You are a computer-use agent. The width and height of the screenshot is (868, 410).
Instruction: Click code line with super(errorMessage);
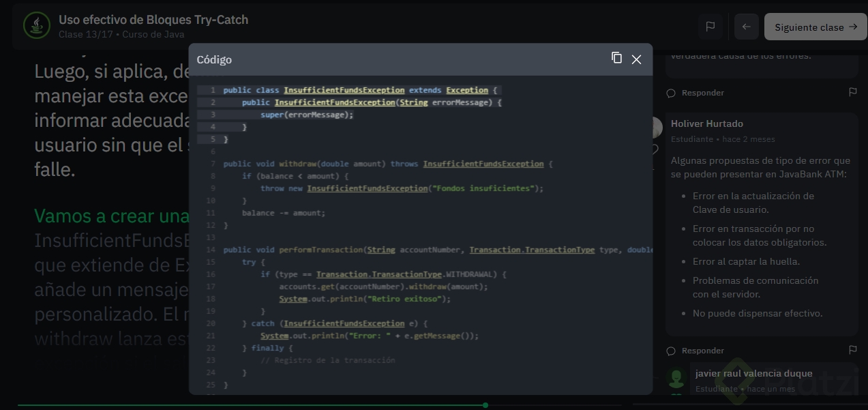point(307,115)
